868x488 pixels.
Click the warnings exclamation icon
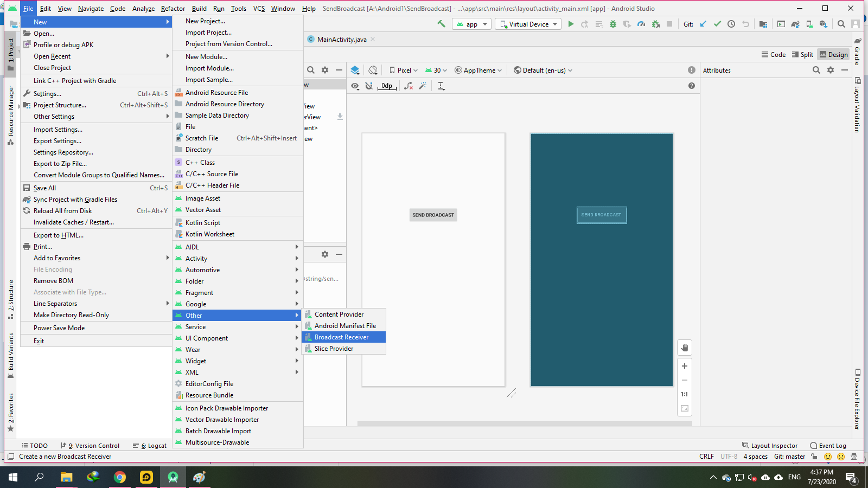pyautogui.click(x=692, y=70)
